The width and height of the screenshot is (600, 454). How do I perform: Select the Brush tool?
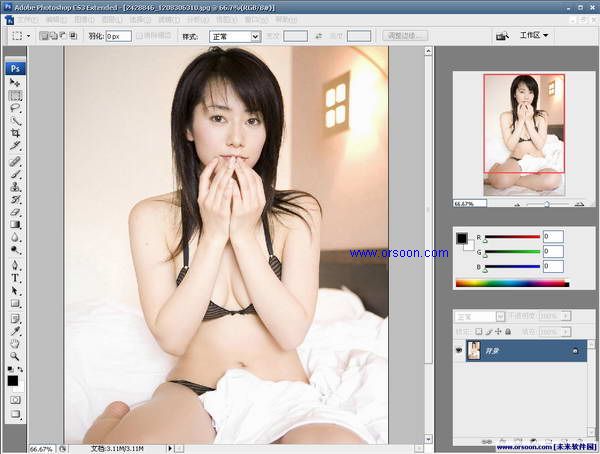click(15, 172)
